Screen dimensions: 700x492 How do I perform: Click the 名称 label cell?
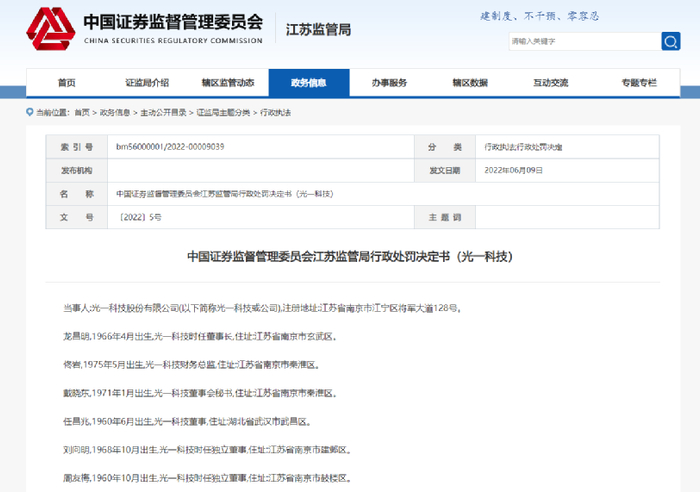point(77,194)
